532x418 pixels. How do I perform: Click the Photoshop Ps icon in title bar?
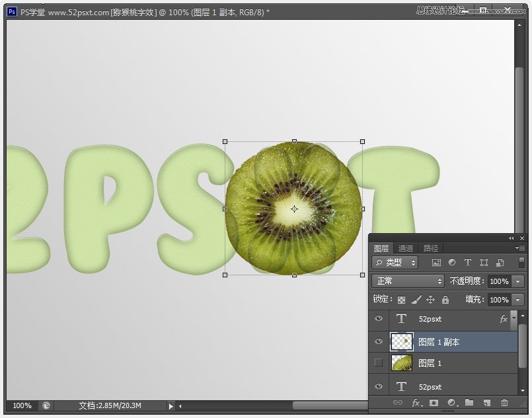[12, 12]
